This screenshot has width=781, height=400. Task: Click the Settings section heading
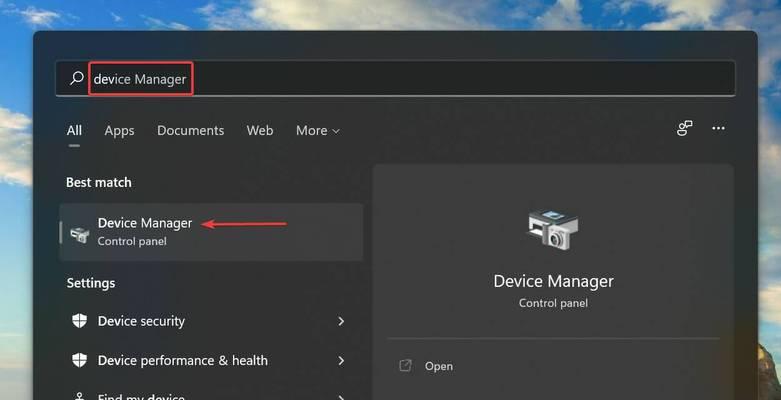click(x=91, y=283)
